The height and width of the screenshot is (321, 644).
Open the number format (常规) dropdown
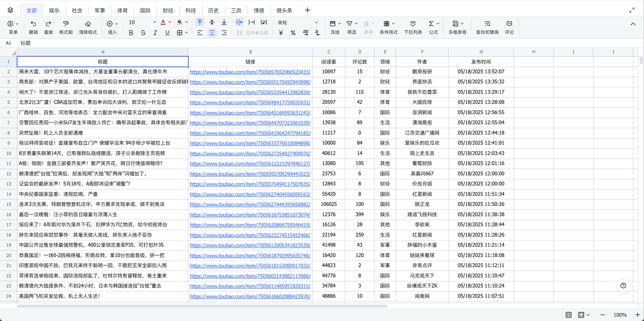pyautogui.click(x=316, y=23)
